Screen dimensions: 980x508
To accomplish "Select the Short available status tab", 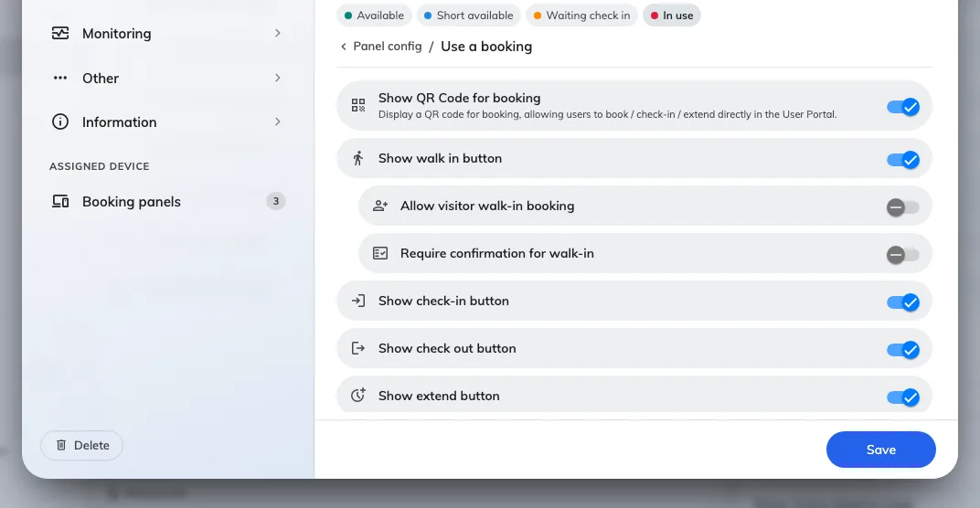I will point(468,16).
